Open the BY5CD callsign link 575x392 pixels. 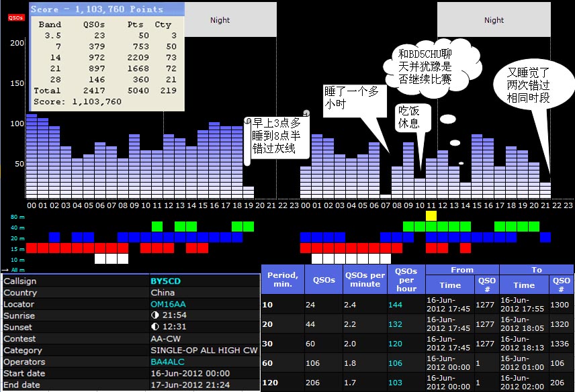tap(166, 281)
